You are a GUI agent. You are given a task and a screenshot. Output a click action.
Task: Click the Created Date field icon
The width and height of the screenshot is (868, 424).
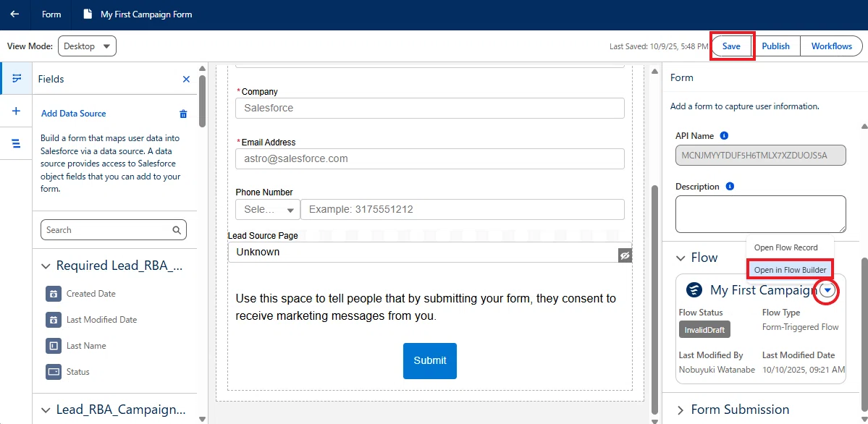pyautogui.click(x=53, y=293)
